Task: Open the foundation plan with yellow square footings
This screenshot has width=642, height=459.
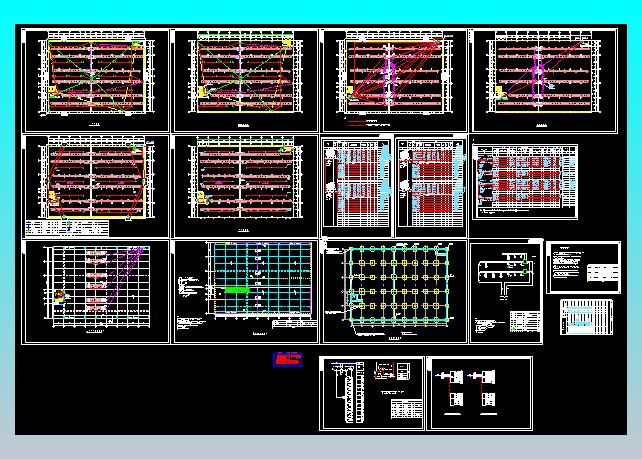Action: pyautogui.click(x=394, y=292)
